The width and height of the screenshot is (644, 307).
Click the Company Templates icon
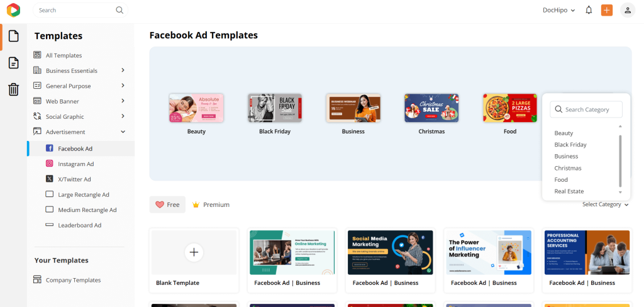[x=37, y=280]
